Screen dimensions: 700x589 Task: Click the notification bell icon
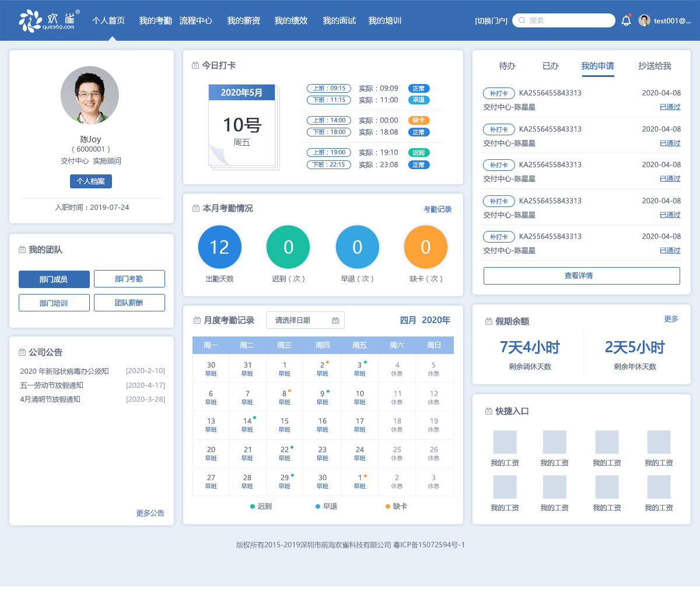tap(626, 20)
